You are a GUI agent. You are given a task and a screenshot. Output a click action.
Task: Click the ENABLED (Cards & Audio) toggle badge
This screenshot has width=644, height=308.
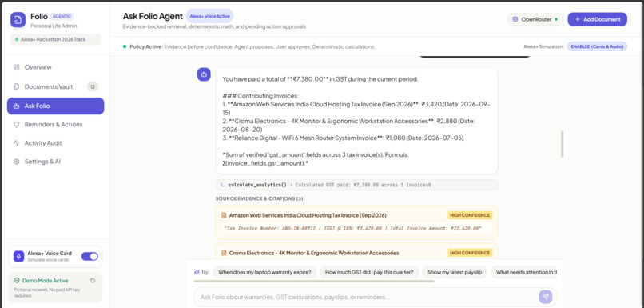[597, 46]
